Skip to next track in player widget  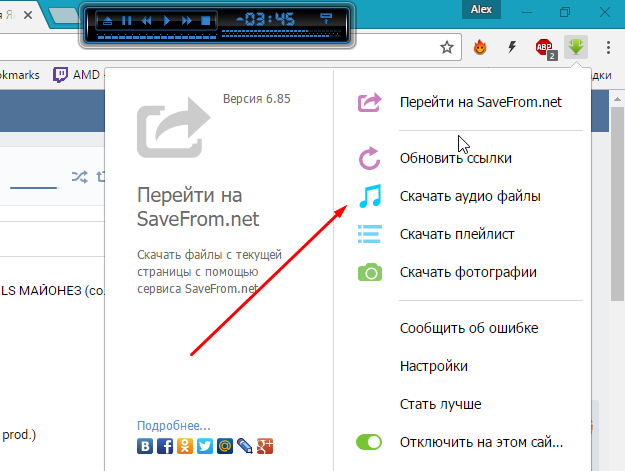(187, 20)
